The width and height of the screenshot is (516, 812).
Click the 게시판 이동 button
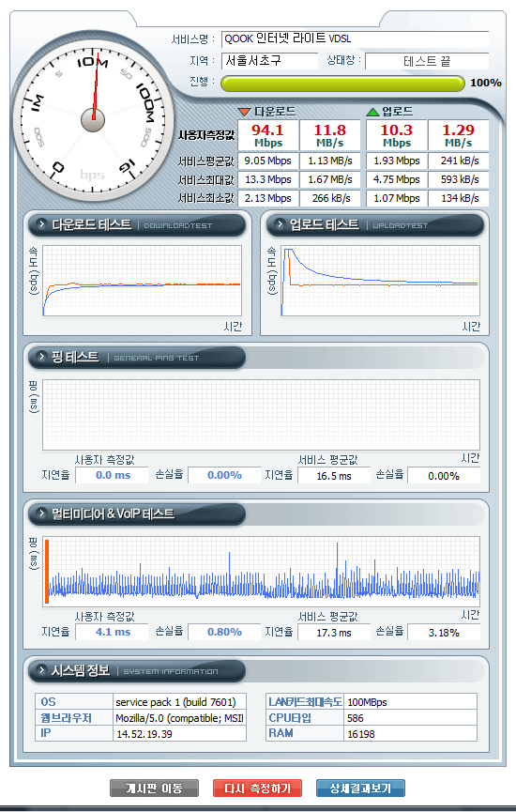point(154,789)
